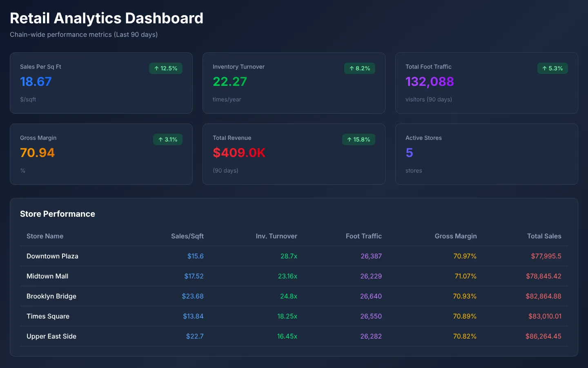
Task: Click the $77,995.5 total sales cell
Action: coord(546,256)
